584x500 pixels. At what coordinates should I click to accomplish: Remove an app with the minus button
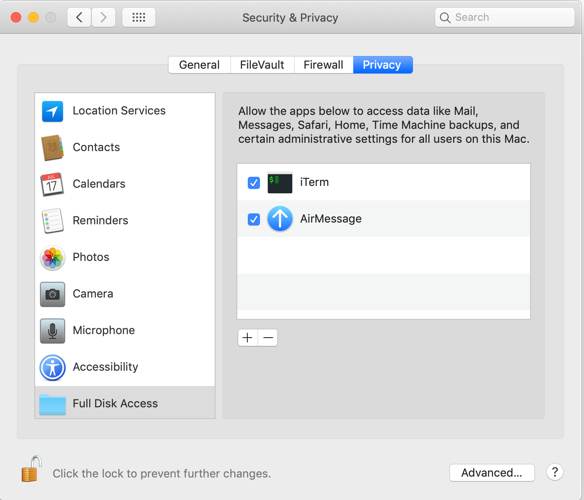[268, 338]
